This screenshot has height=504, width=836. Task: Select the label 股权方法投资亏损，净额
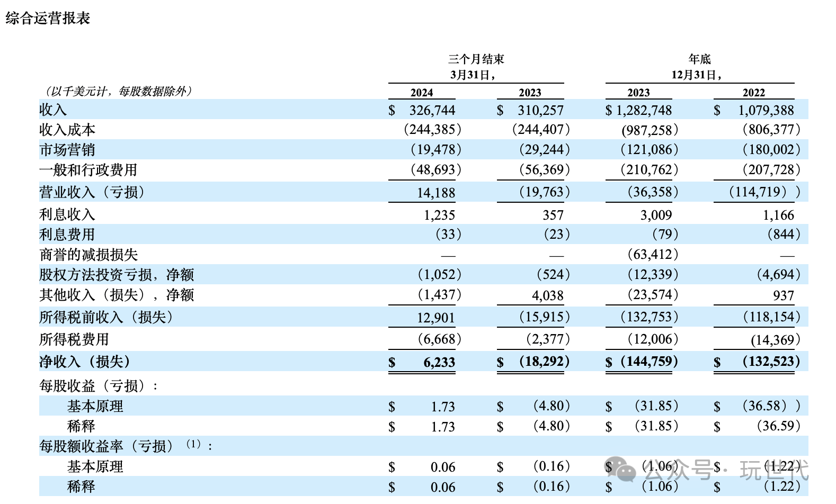point(117,275)
